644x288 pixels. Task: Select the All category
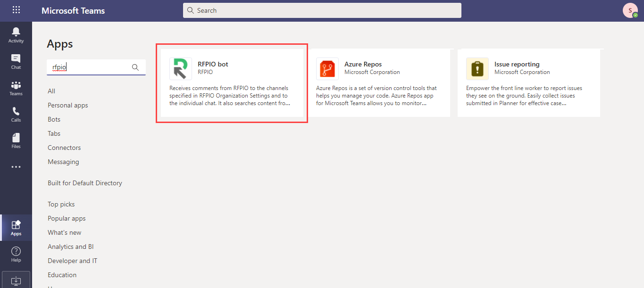[51, 91]
